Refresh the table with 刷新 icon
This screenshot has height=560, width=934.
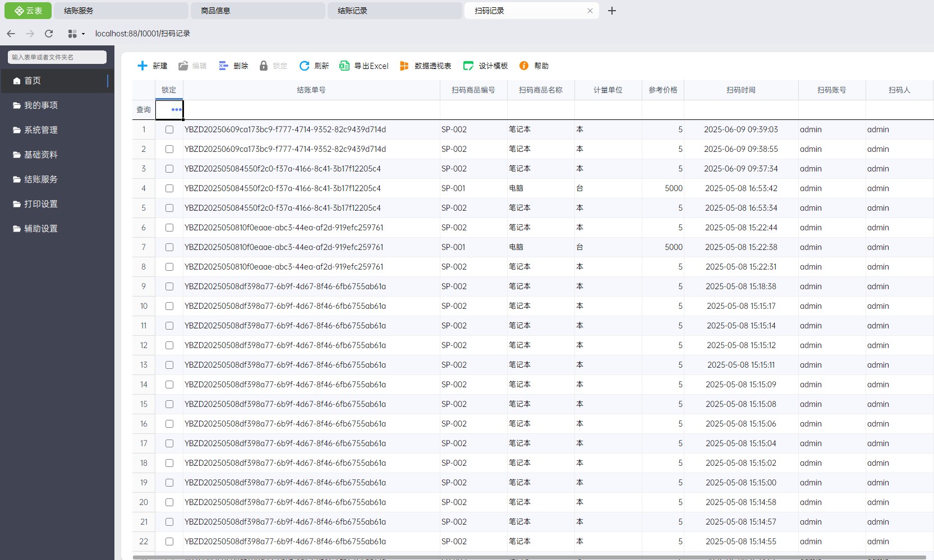click(304, 66)
